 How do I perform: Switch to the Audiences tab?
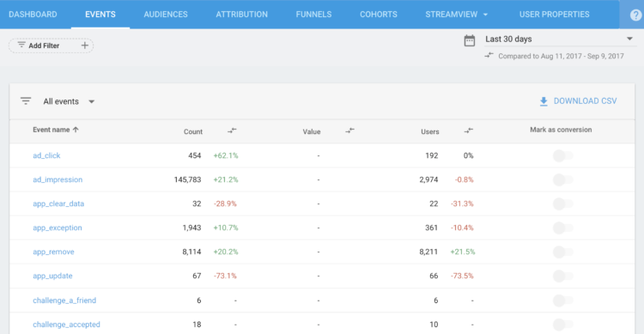pyautogui.click(x=166, y=15)
